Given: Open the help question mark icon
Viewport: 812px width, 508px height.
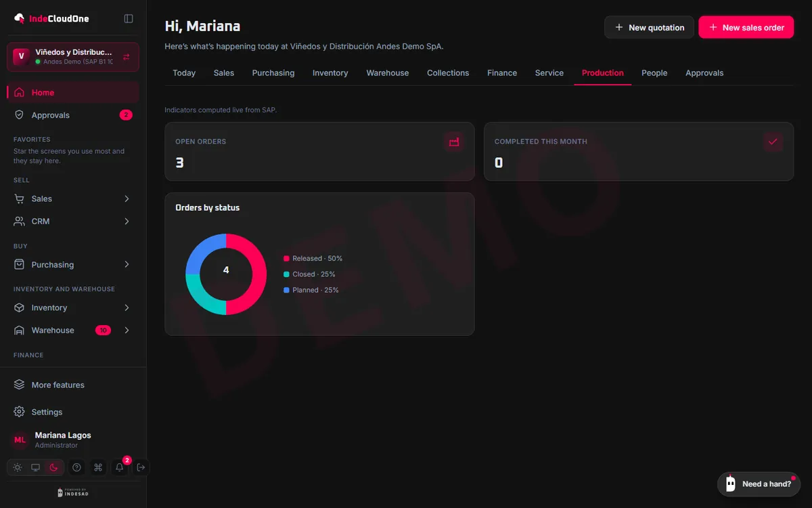Looking at the screenshot, I should [76, 467].
